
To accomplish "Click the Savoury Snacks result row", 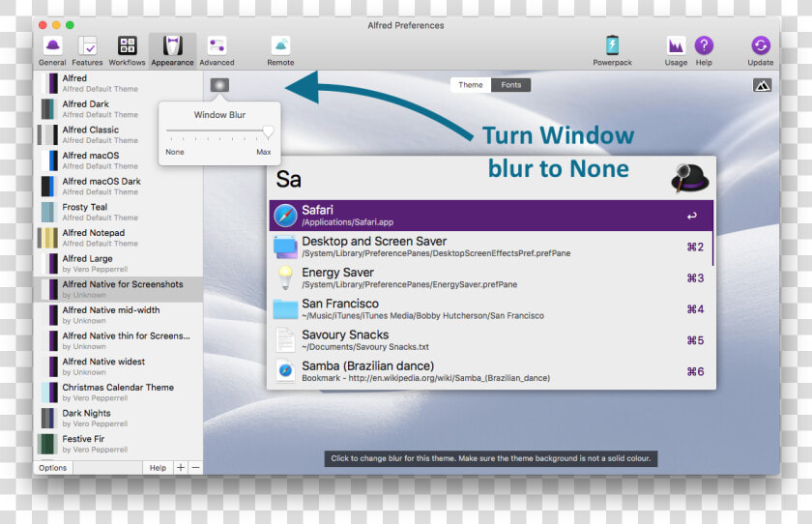I will point(490,339).
